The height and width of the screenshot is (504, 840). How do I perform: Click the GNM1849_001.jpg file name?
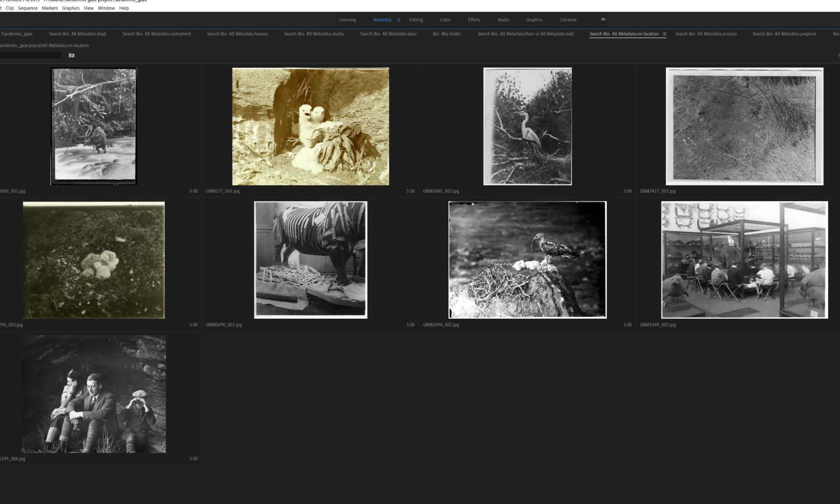click(x=658, y=325)
